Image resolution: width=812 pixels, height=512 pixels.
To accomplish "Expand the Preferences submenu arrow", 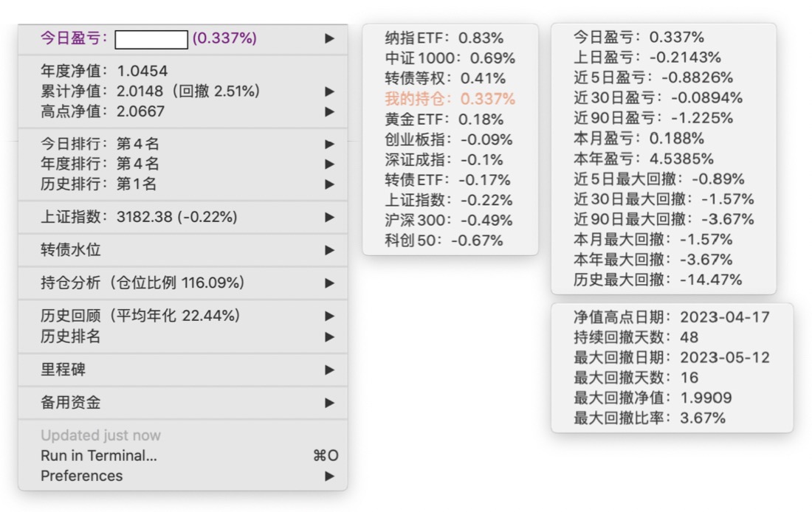I will pos(329,476).
